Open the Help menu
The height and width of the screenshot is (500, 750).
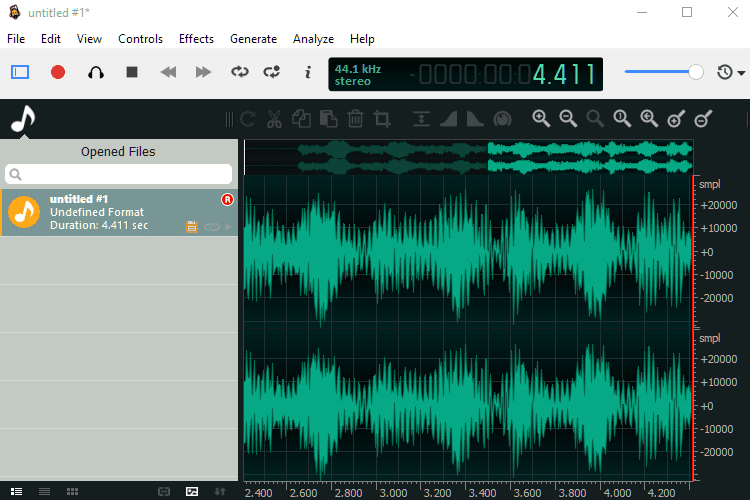point(362,39)
